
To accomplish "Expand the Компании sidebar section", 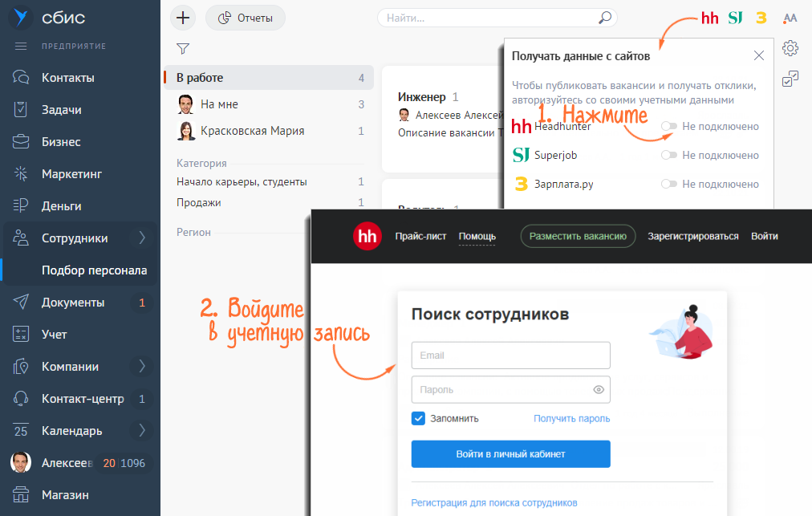I will click(x=142, y=367).
